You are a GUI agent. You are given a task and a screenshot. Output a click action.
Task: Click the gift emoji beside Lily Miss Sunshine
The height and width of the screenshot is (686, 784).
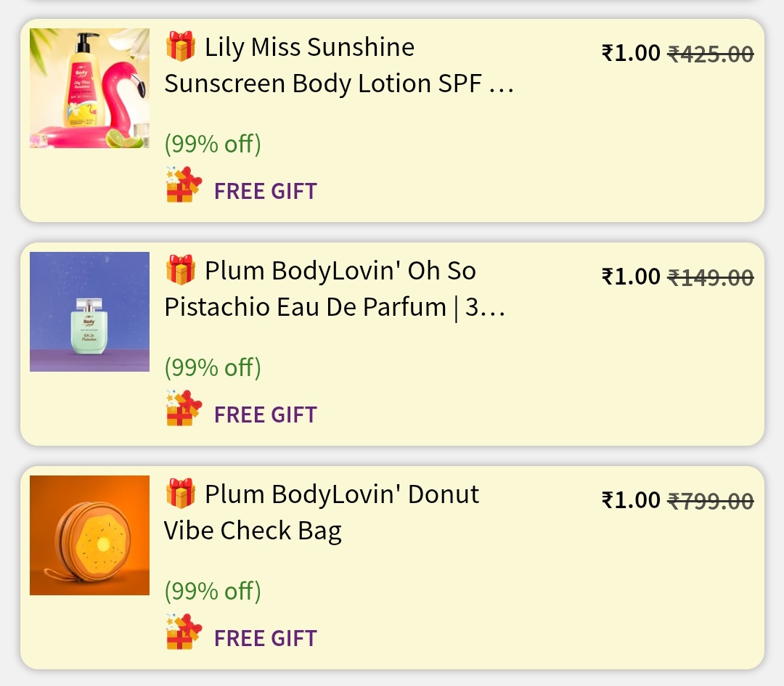point(180,47)
